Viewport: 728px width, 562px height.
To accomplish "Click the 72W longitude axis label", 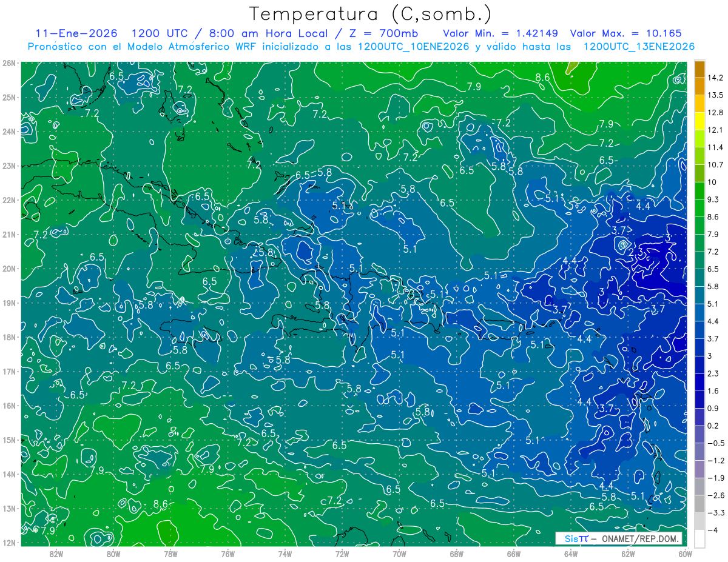I will [x=342, y=554].
